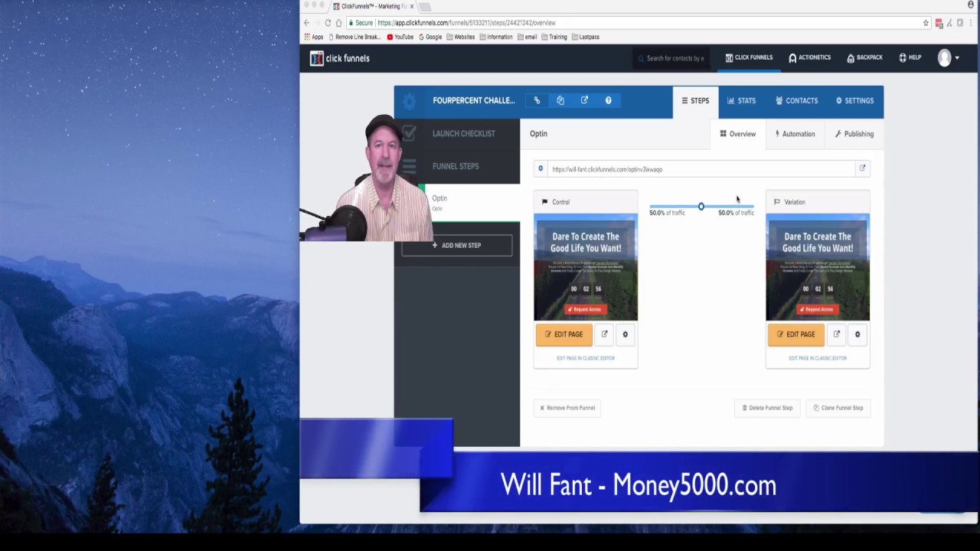Switch to the Steps tab
The width and height of the screenshot is (980, 551).
[x=695, y=101]
